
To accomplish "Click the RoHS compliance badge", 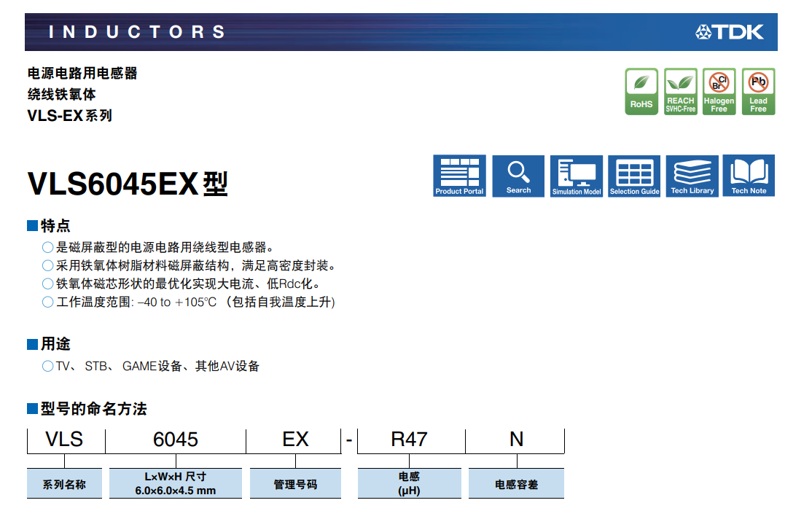I will [x=641, y=92].
